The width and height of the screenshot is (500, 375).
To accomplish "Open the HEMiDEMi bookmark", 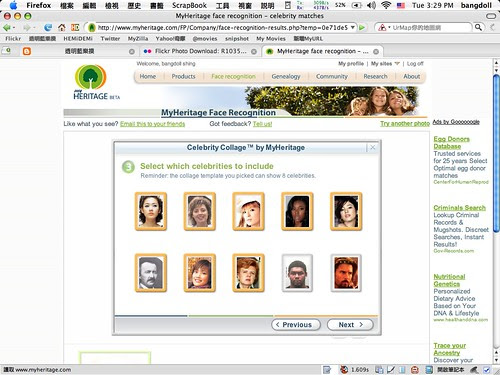I will [x=78, y=39].
